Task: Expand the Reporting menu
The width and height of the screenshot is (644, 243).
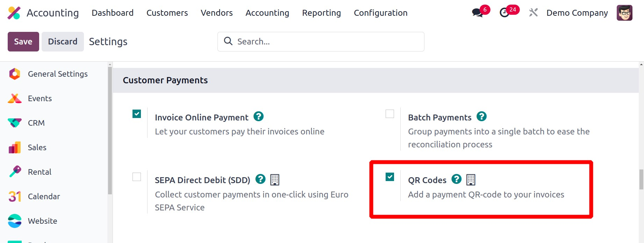Action: 321,13
